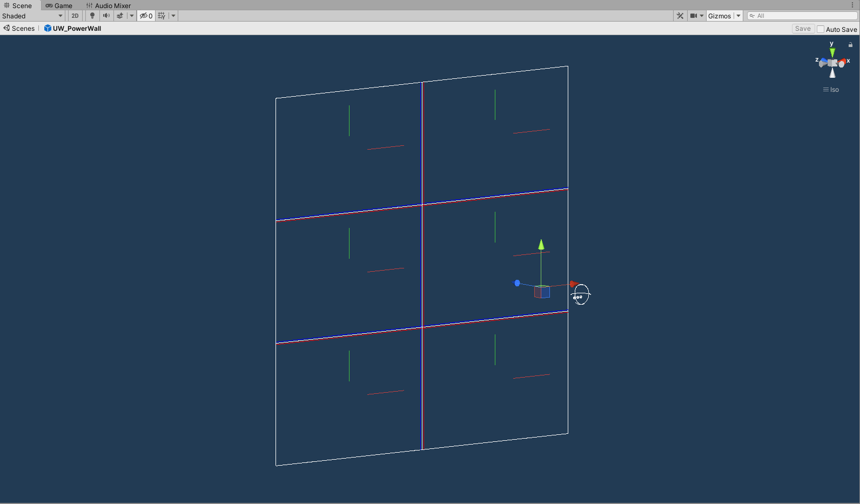The width and height of the screenshot is (860, 504).
Task: Open search filter magnifier dropdown
Action: pyautogui.click(x=752, y=16)
